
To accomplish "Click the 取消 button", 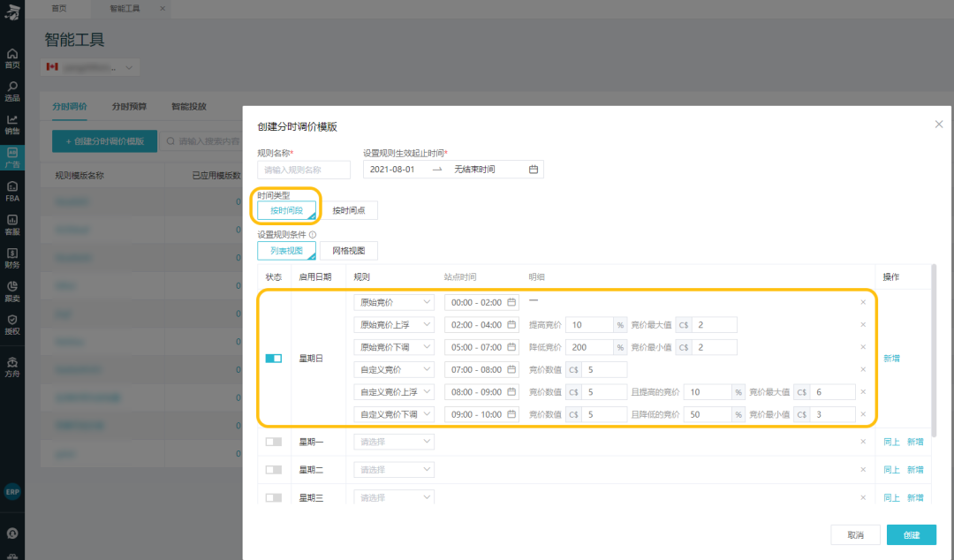I will click(x=855, y=535).
